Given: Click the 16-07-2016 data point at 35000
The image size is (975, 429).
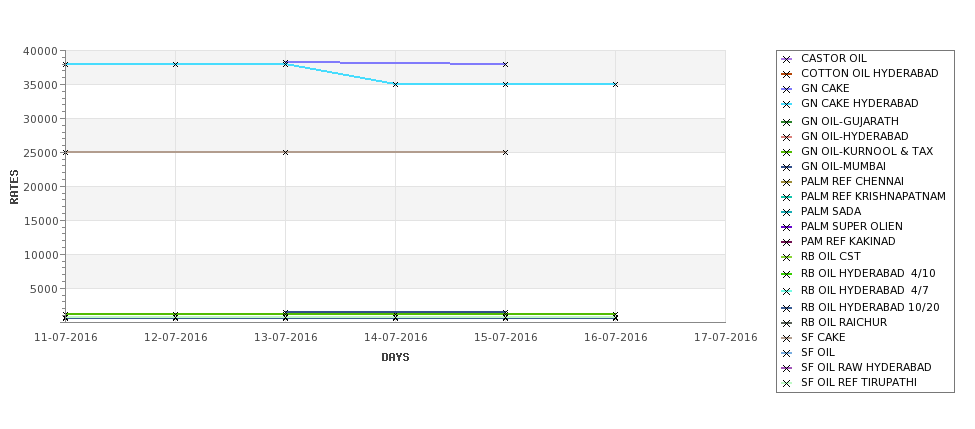Looking at the screenshot, I should pos(616,84).
